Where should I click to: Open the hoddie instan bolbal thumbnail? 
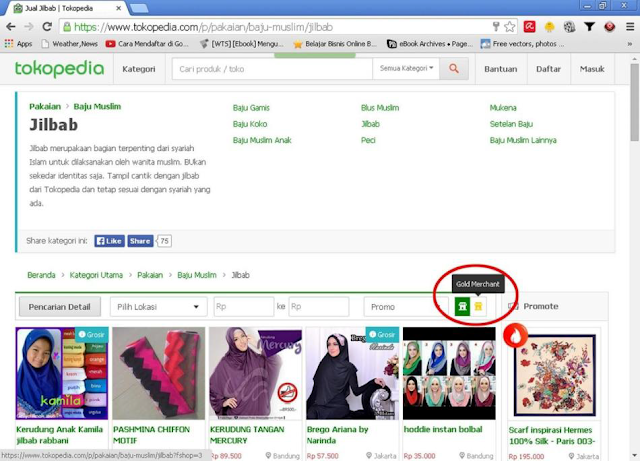coord(449,373)
